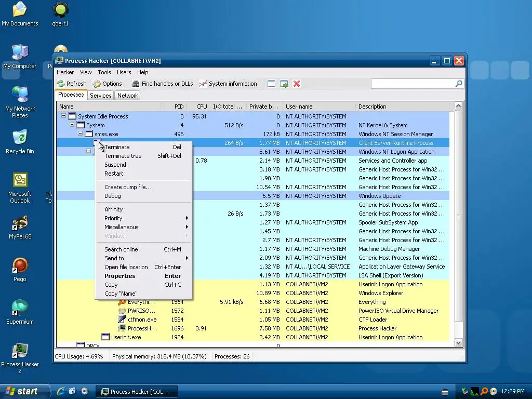Open Find handles or DLLs
532x399 pixels.
163,84
